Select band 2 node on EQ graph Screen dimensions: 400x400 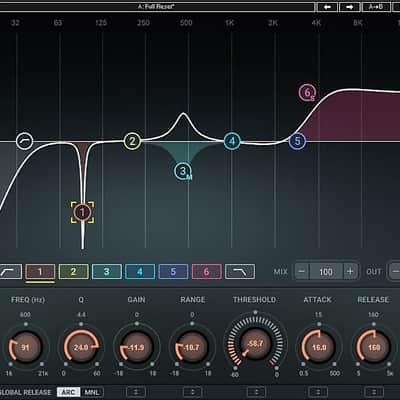132,141
